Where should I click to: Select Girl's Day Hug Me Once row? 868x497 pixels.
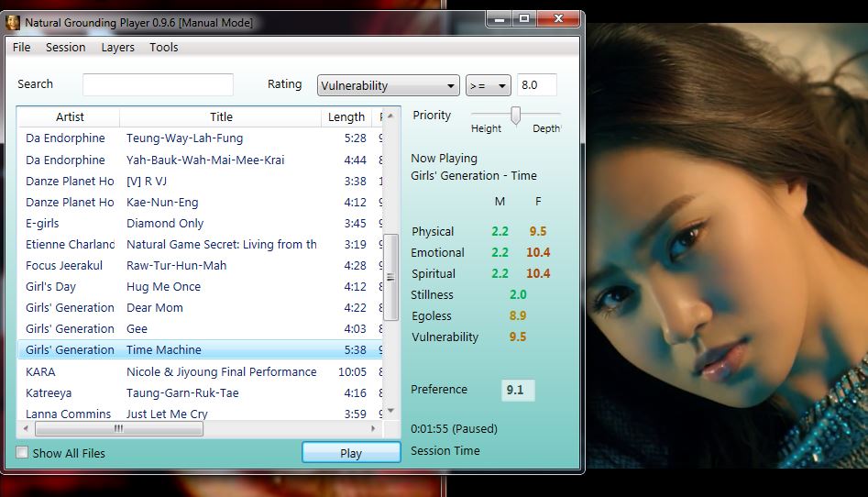[201, 286]
